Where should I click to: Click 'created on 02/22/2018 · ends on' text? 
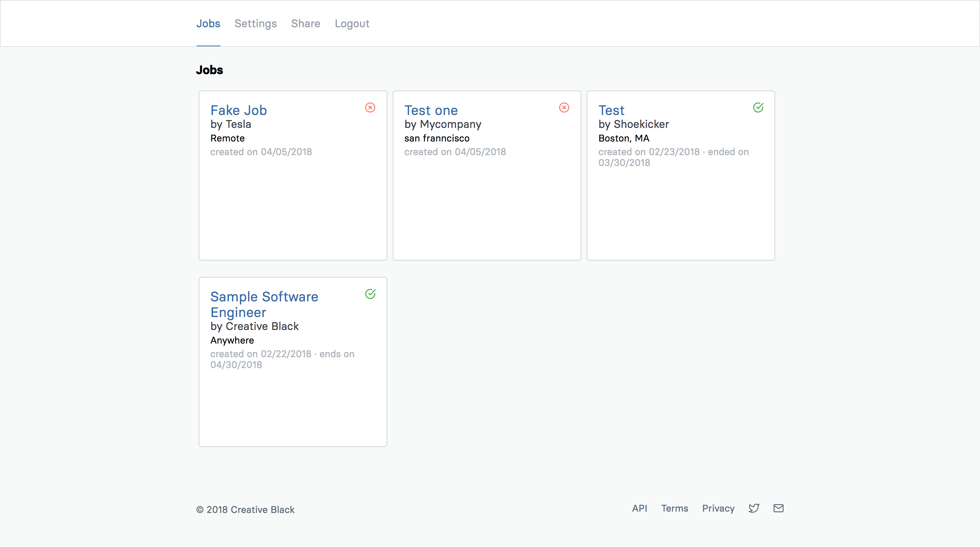click(x=282, y=354)
